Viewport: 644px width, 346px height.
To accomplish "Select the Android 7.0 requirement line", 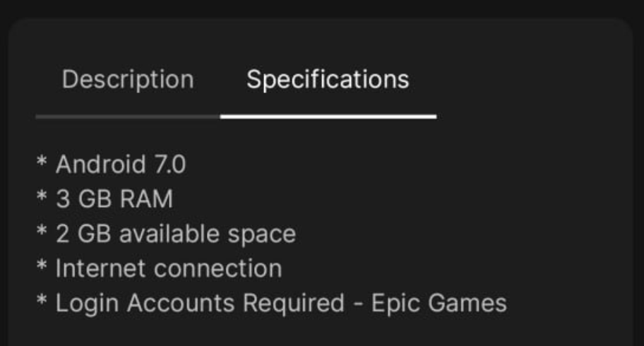I will [x=111, y=164].
